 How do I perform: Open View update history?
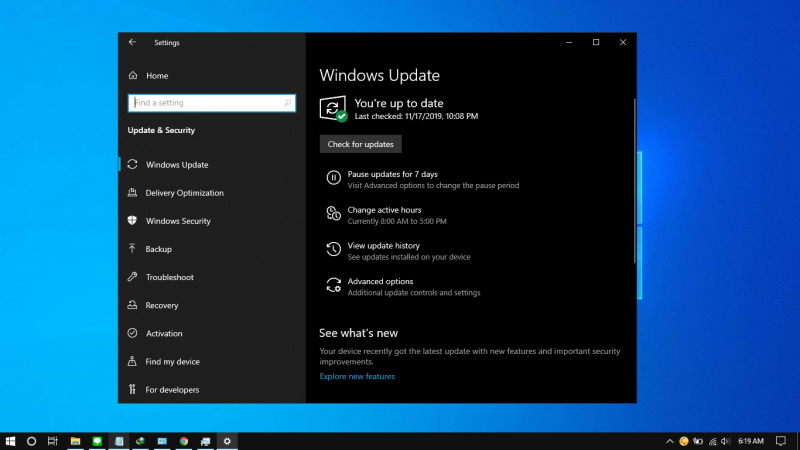384,246
